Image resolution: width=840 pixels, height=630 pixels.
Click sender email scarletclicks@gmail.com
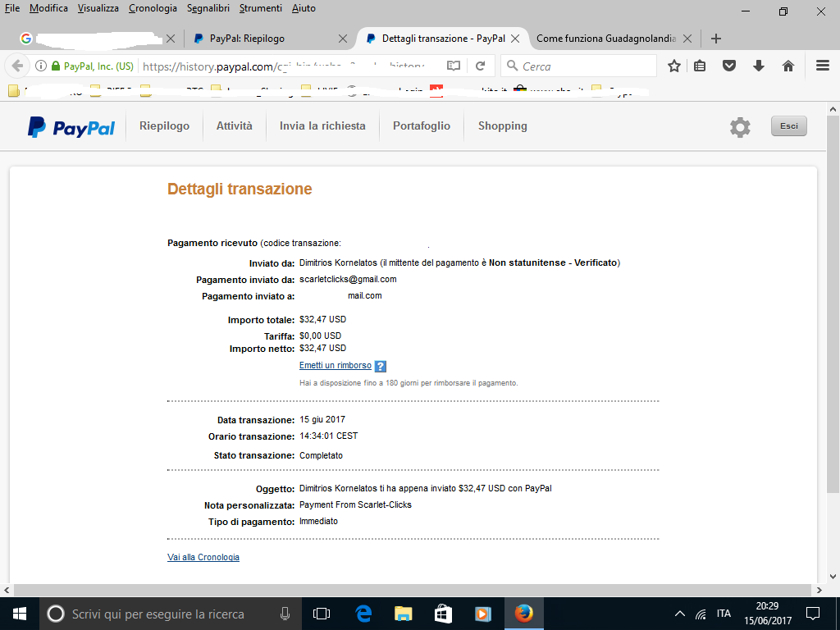click(x=348, y=279)
